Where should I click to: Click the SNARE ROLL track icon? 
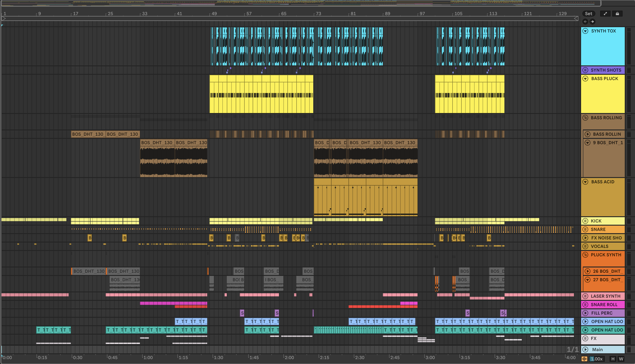click(585, 305)
